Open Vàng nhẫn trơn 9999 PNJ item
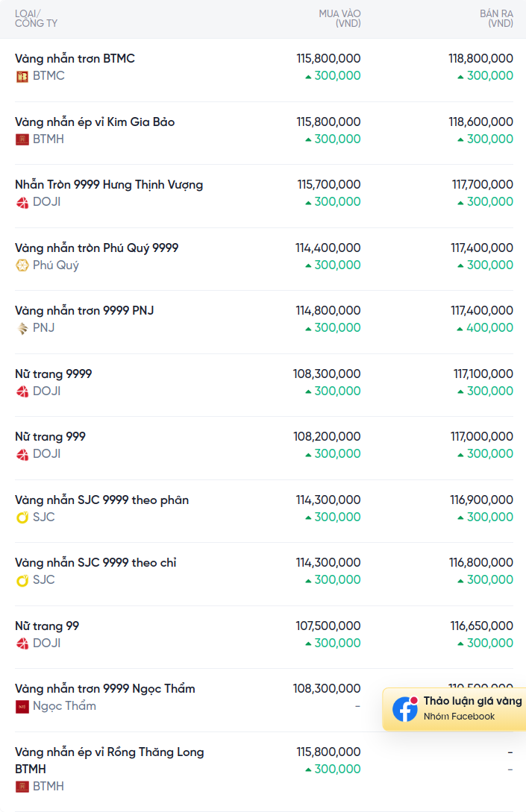 pyautogui.click(x=84, y=311)
